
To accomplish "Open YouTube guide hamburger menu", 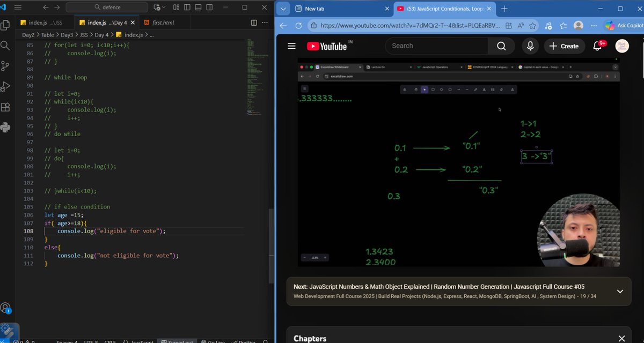I will coord(291,46).
